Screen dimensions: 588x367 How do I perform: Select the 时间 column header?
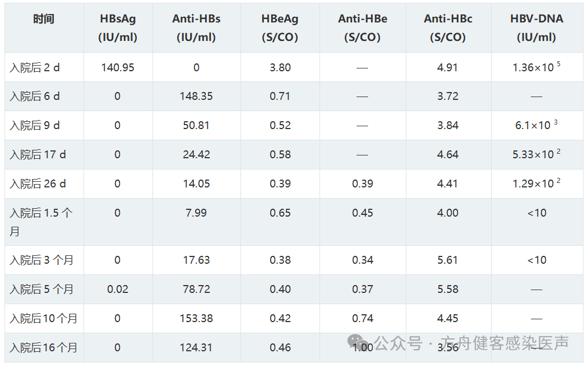click(44, 19)
